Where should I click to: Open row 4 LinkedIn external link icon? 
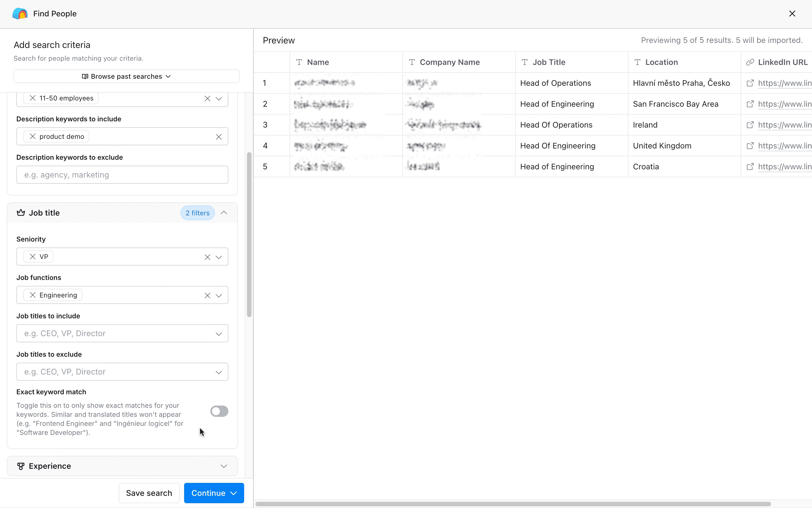pyautogui.click(x=750, y=145)
